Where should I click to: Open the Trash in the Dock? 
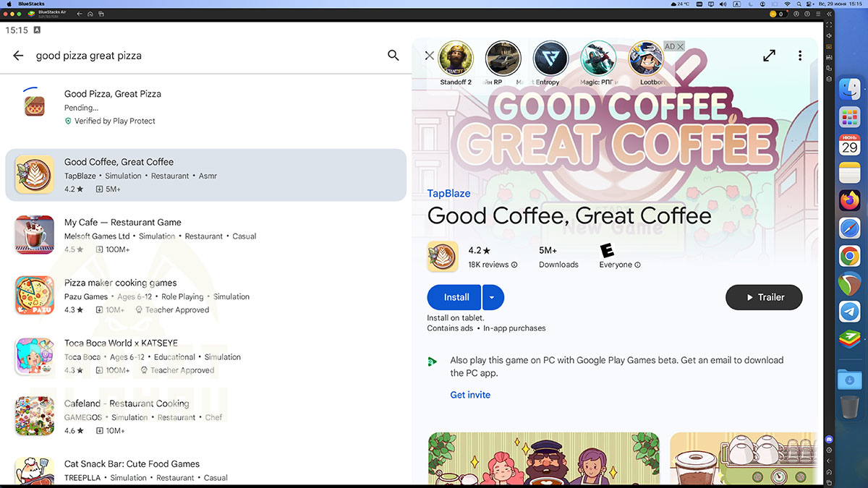[849, 406]
